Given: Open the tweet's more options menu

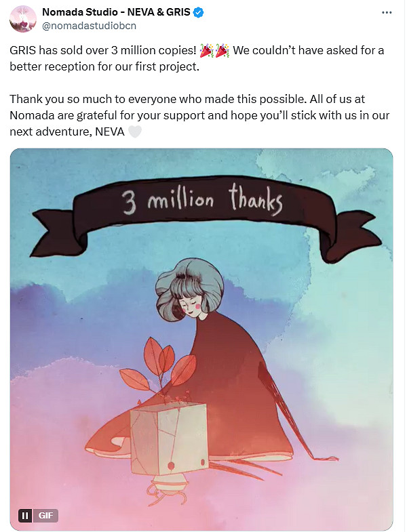Looking at the screenshot, I should click(x=387, y=13).
